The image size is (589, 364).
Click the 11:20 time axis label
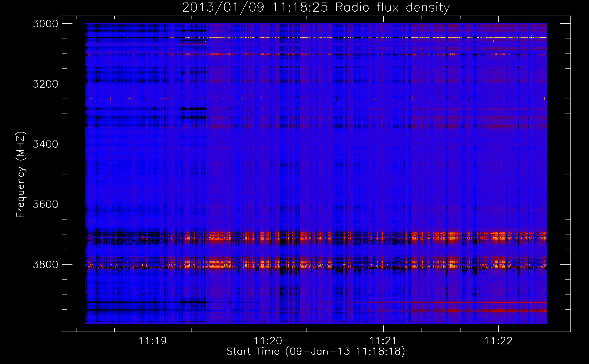(x=268, y=341)
